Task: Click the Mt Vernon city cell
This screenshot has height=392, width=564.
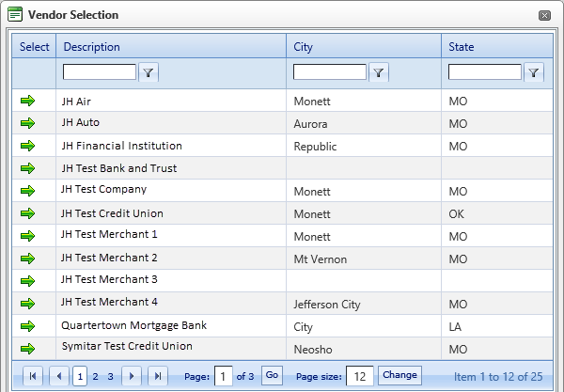Action: 364,259
